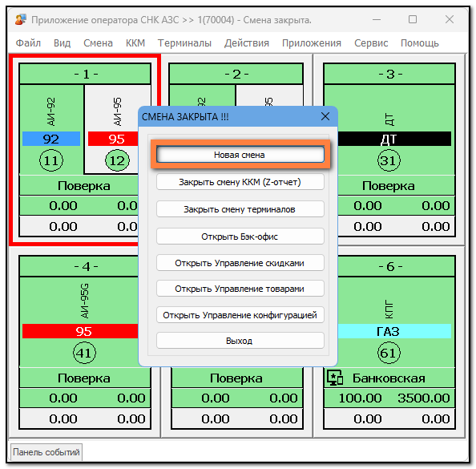This screenshot has width=476, height=469.
Task: Click the 100.00 value on dispenser 6
Action: pos(360,398)
